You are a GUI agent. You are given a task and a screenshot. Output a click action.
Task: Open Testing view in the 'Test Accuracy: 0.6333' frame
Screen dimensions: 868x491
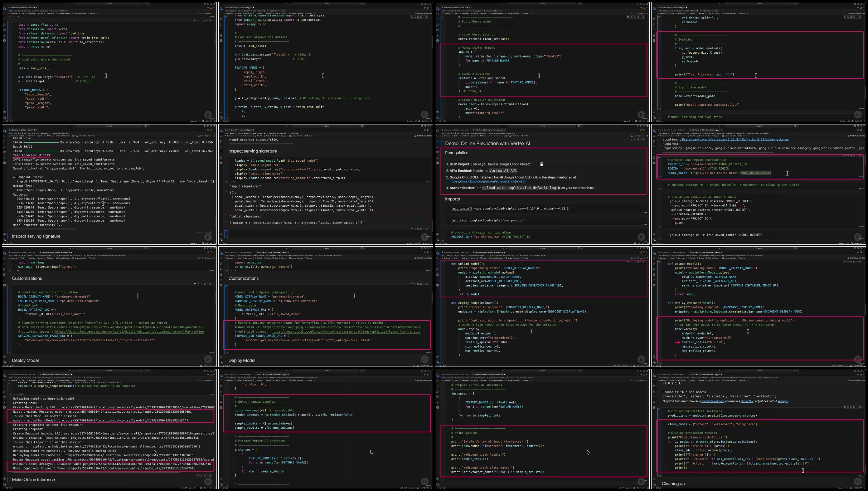(x=4, y=157)
